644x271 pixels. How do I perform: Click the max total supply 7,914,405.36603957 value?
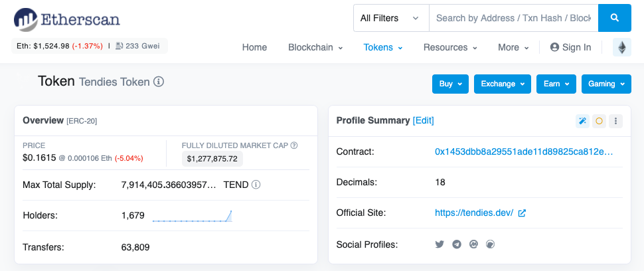pos(169,185)
